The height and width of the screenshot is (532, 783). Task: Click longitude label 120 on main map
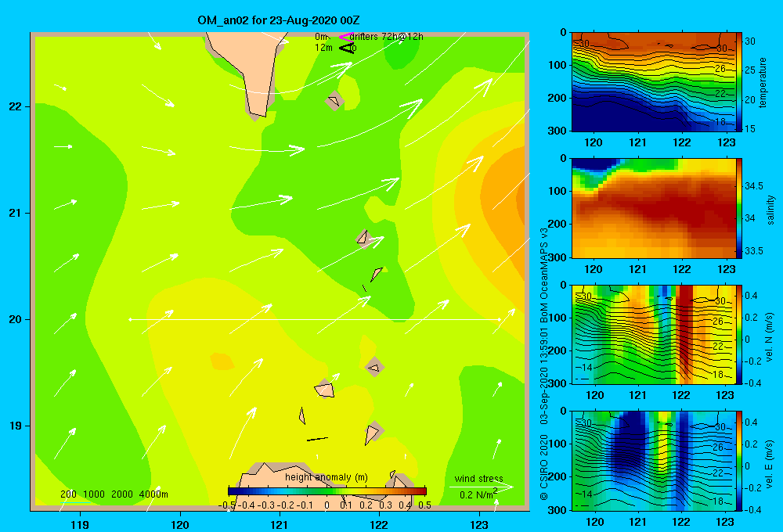(x=180, y=524)
